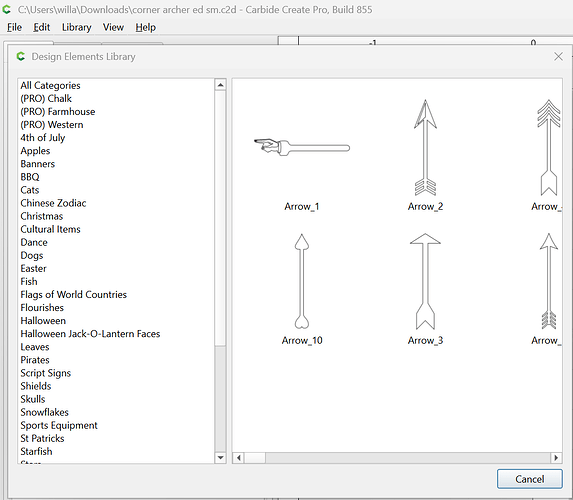This screenshot has height=500, width=573.
Task: Select the Arrow_3 design element
Action: tap(425, 281)
